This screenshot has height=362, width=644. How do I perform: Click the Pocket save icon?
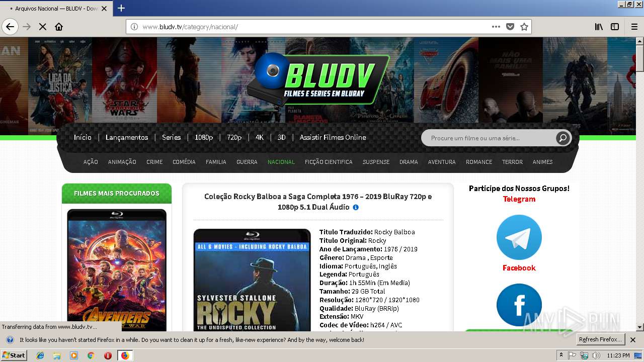click(510, 27)
